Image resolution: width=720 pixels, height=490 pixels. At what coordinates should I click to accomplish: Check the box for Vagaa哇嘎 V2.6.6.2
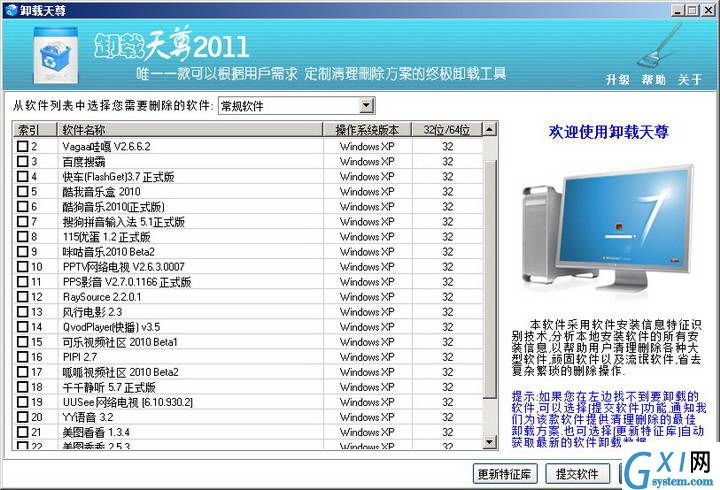click(22, 146)
